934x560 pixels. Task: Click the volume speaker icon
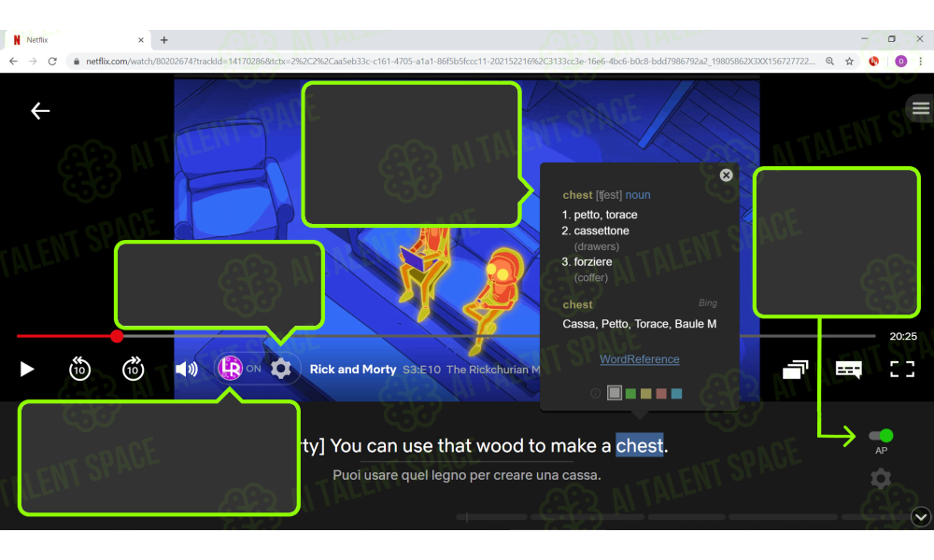pos(187,369)
